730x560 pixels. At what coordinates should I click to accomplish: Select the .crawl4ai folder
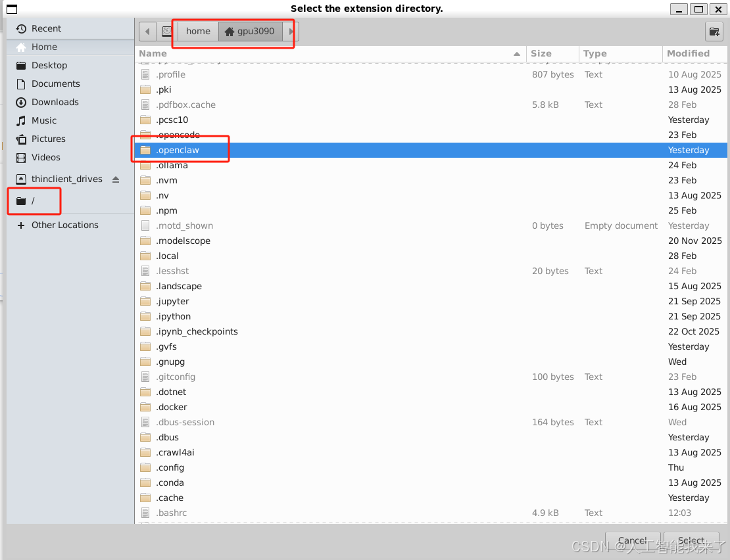tap(431, 453)
